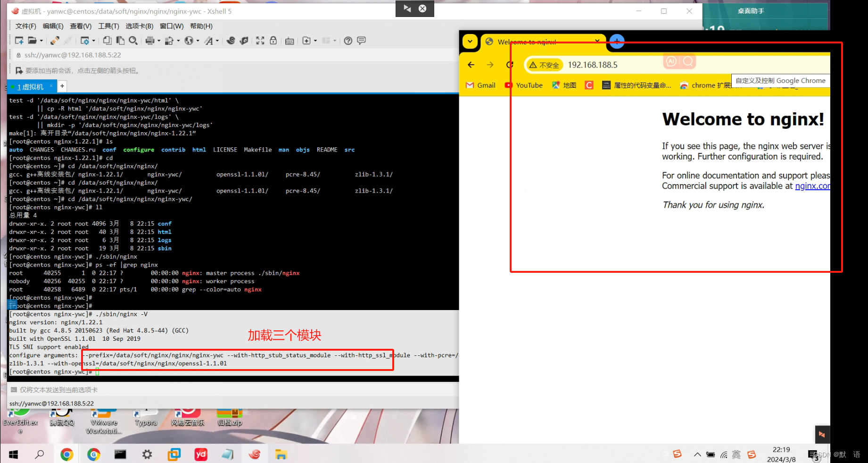Click the Print icon on Xshell toolbar
The width and height of the screenshot is (868, 463).
[x=149, y=41]
